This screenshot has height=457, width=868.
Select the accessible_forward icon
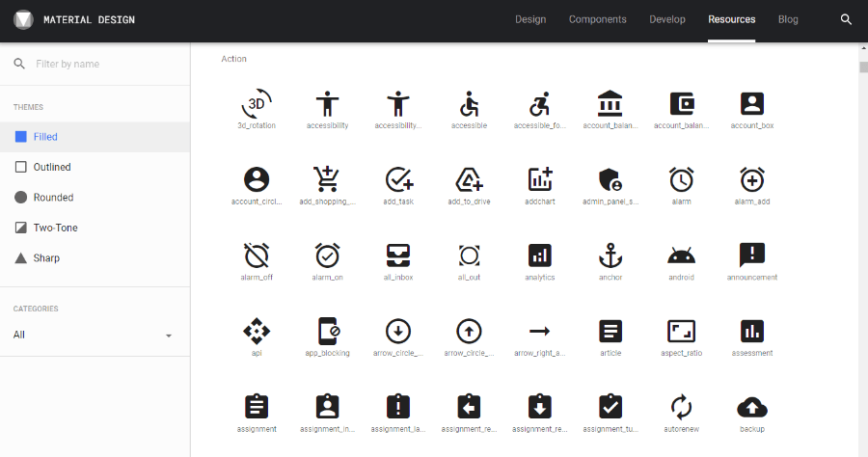[540, 103]
